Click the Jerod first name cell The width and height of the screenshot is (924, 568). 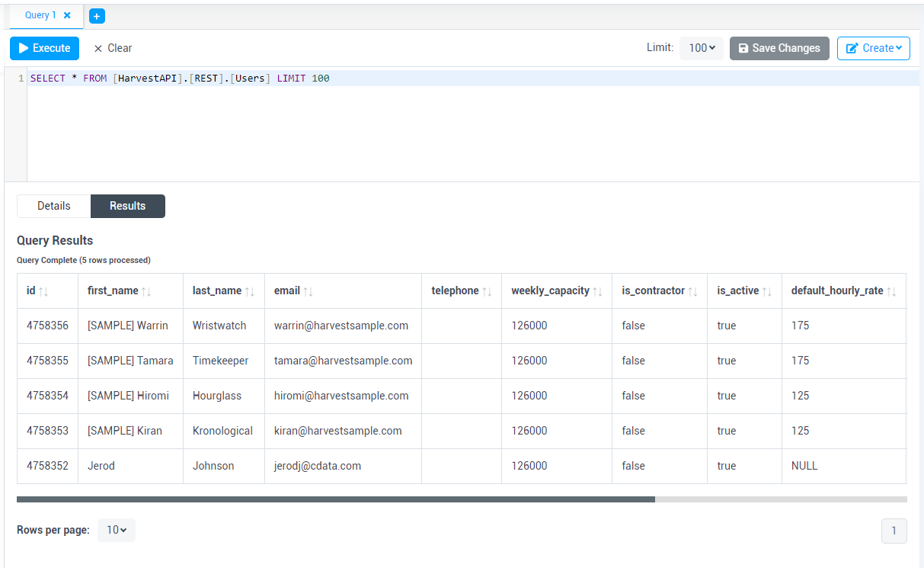[x=130, y=466]
